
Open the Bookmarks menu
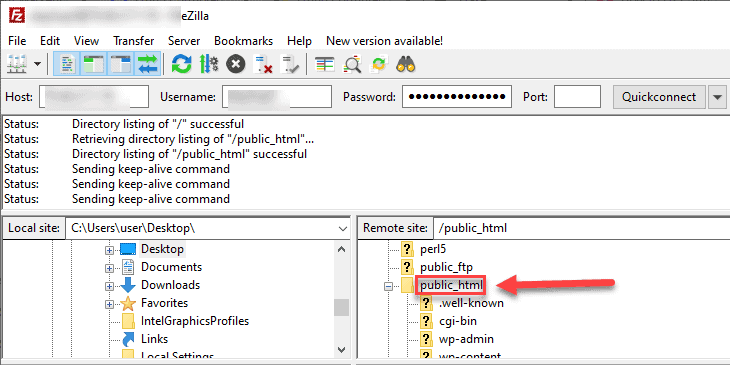pyautogui.click(x=243, y=41)
